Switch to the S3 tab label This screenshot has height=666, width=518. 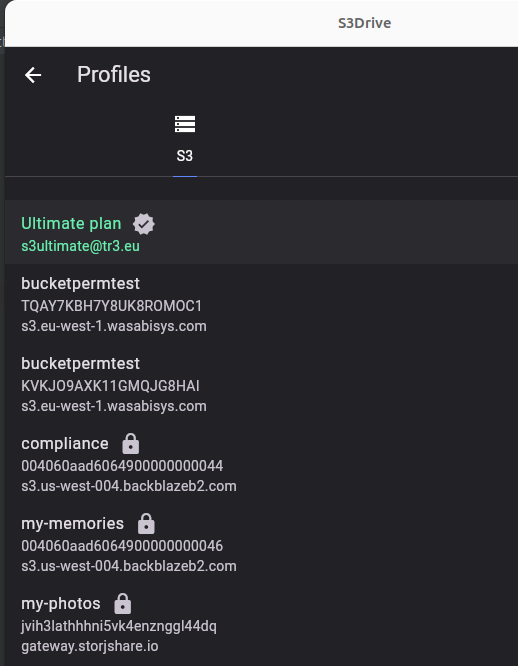185,156
